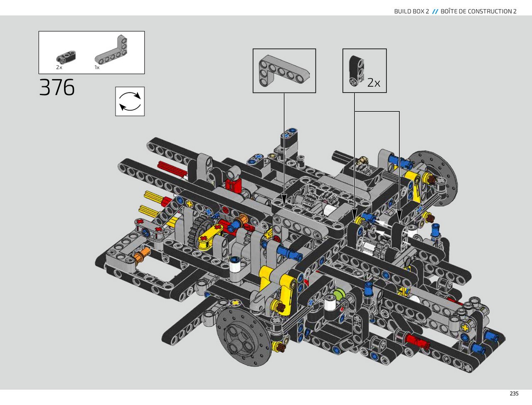Click the rotate-model arrows icon
Screen dimensions: 532x405
tap(130, 101)
